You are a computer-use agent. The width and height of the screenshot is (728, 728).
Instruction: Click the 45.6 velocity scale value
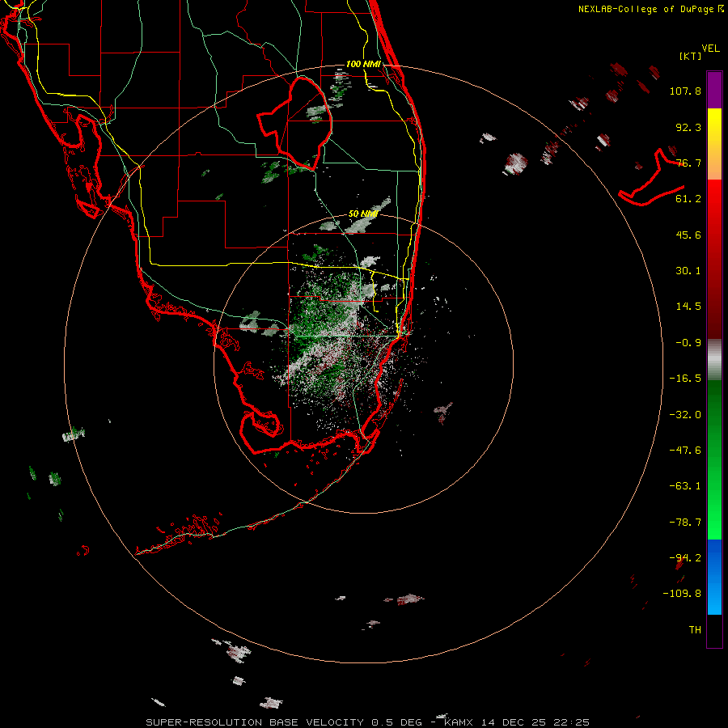click(x=688, y=235)
